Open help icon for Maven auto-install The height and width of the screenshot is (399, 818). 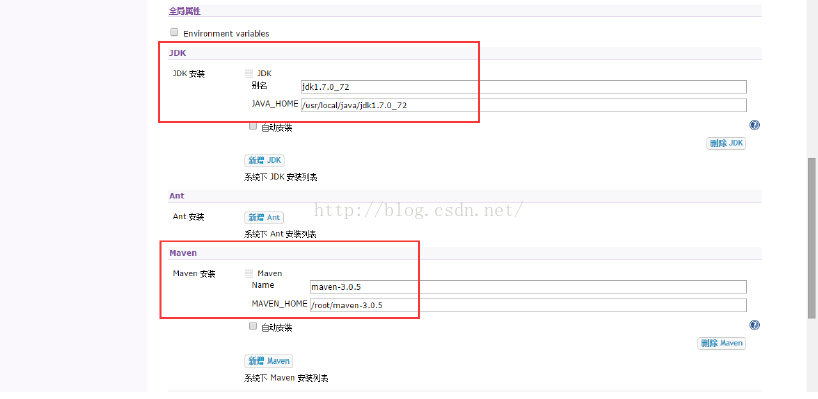coord(754,325)
